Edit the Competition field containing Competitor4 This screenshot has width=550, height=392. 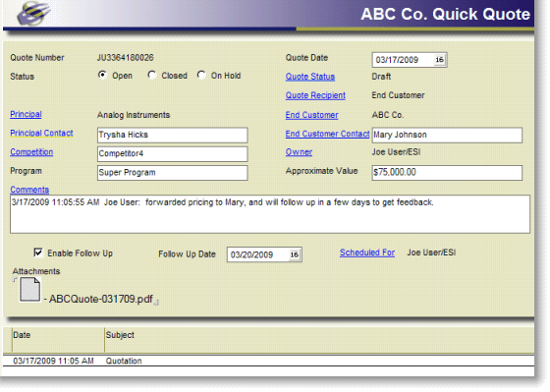click(x=172, y=154)
